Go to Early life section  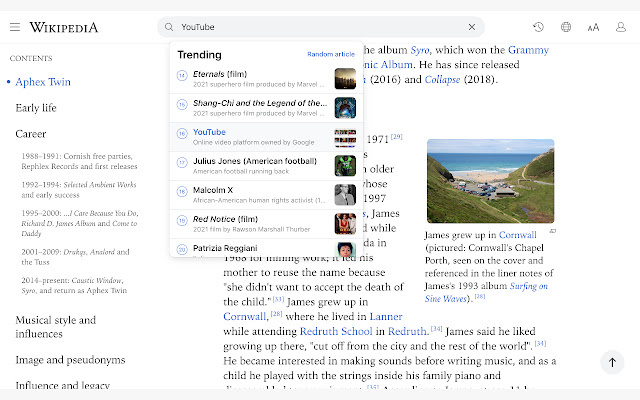pyautogui.click(x=36, y=108)
